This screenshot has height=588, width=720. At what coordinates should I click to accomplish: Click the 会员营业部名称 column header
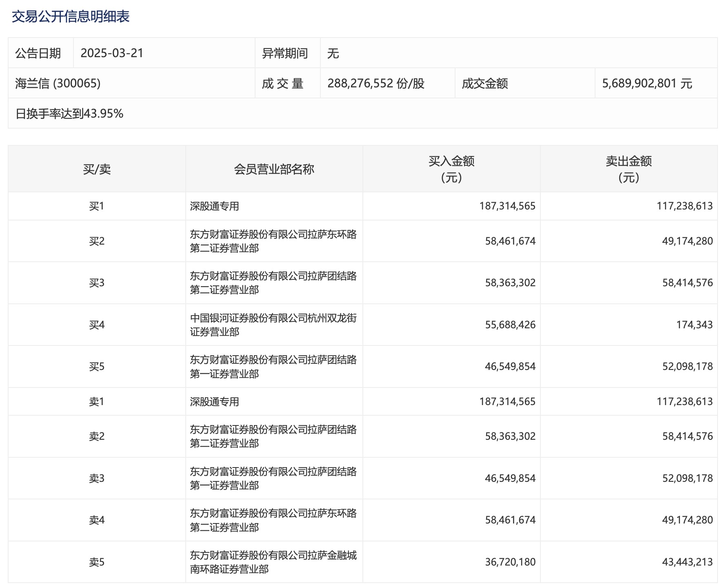click(x=274, y=169)
